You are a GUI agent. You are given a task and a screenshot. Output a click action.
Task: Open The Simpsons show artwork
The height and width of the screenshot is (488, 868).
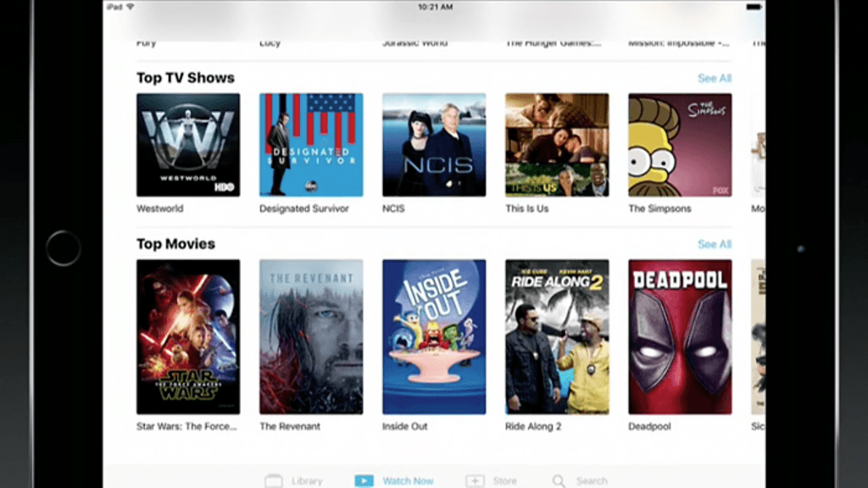680,145
